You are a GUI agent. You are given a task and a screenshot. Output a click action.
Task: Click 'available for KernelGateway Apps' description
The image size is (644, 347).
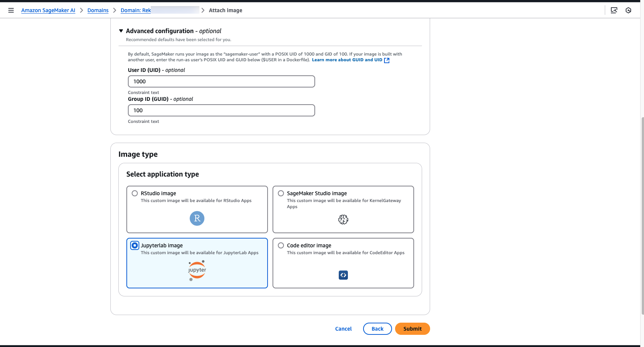point(344,204)
